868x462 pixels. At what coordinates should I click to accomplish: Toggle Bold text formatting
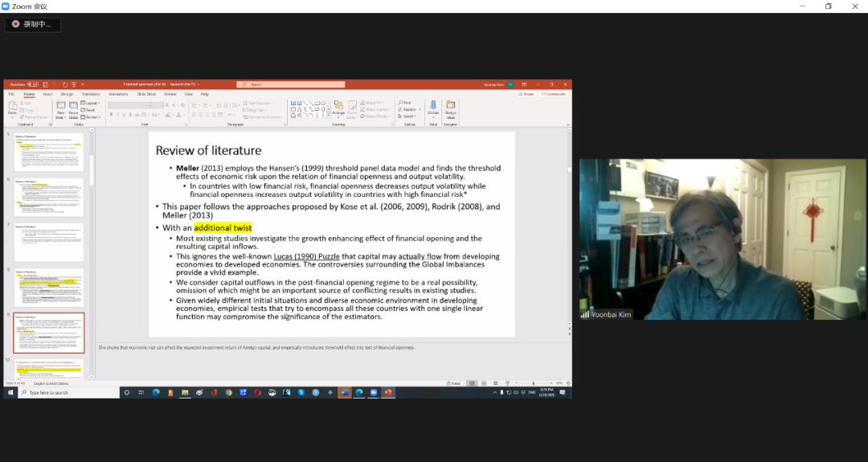pos(111,116)
